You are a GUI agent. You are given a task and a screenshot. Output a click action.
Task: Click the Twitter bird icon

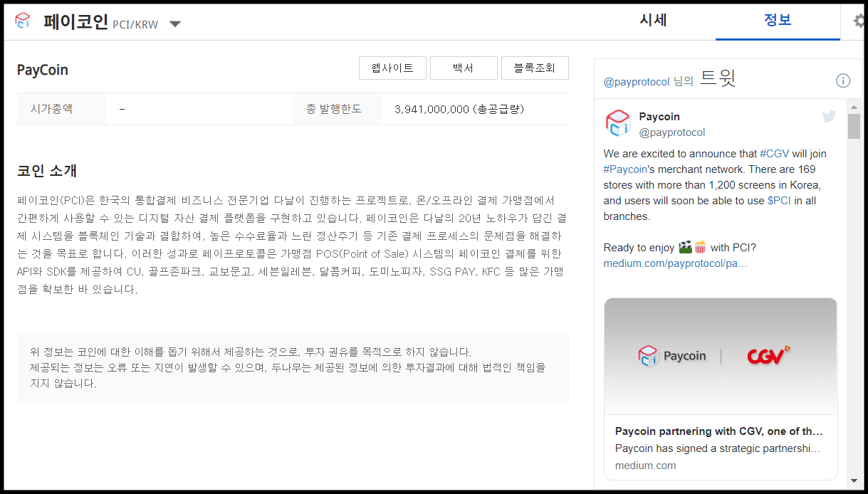(x=829, y=116)
